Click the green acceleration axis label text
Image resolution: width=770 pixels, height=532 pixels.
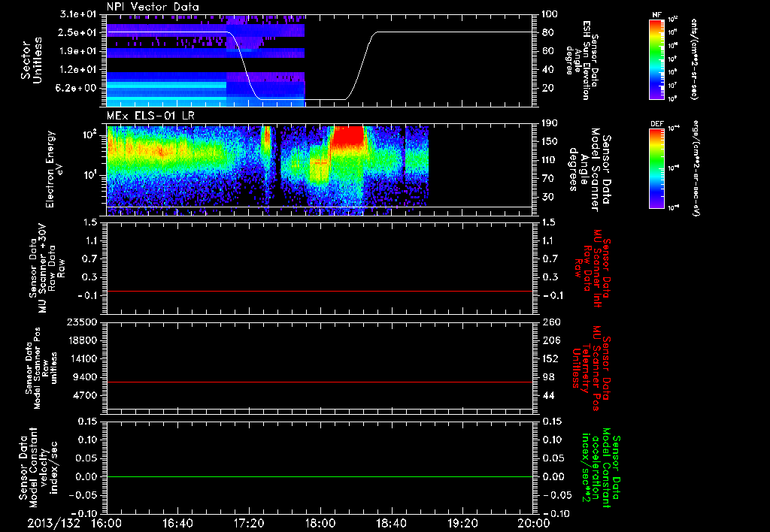click(x=600, y=467)
